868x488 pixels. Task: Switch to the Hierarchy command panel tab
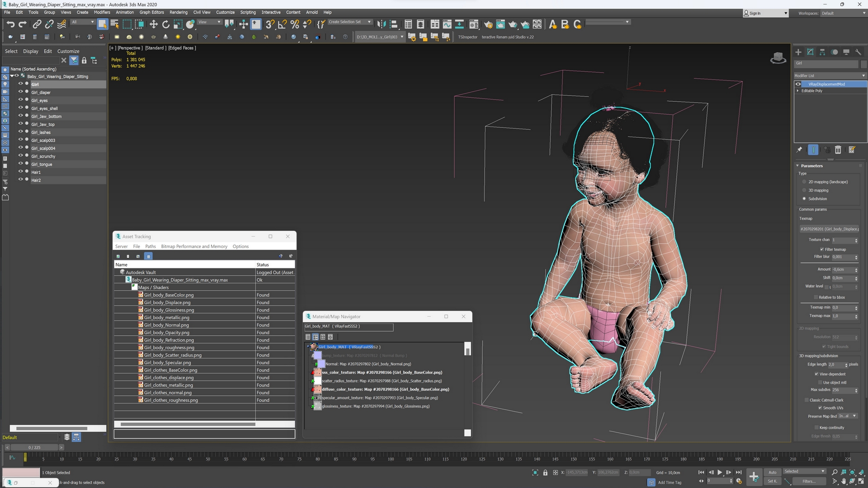coord(822,52)
